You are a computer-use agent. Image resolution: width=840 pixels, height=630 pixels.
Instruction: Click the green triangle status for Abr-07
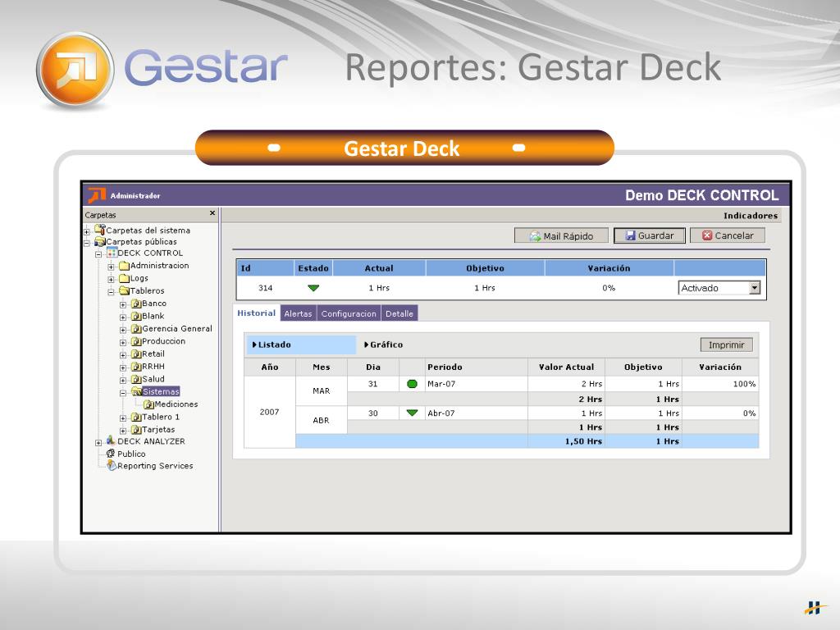[x=412, y=413]
